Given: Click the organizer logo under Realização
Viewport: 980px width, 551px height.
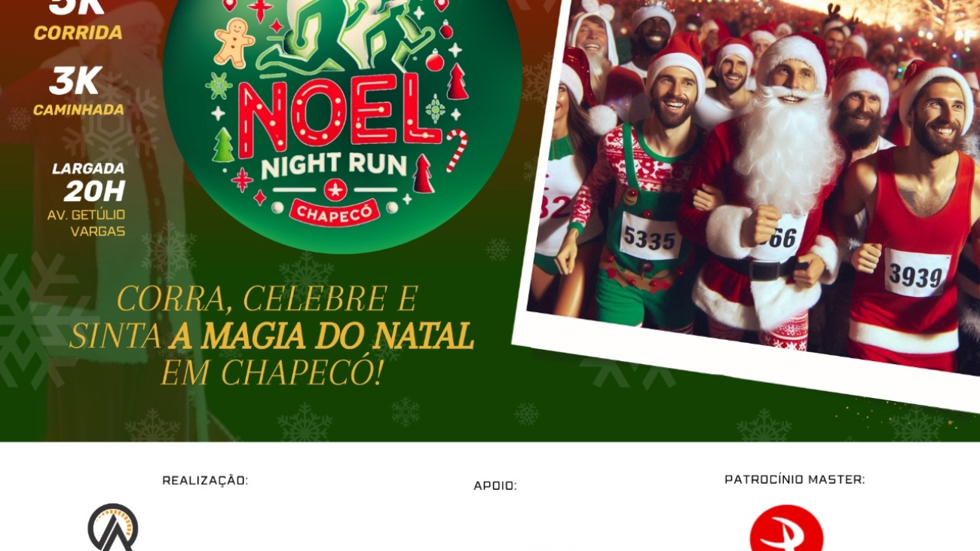Looking at the screenshot, I should 113,527.
